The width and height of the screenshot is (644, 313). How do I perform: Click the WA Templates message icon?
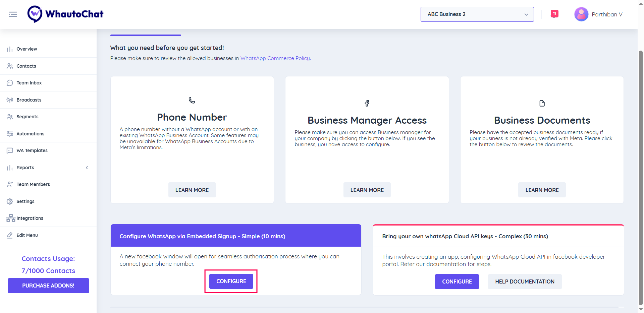point(10,150)
